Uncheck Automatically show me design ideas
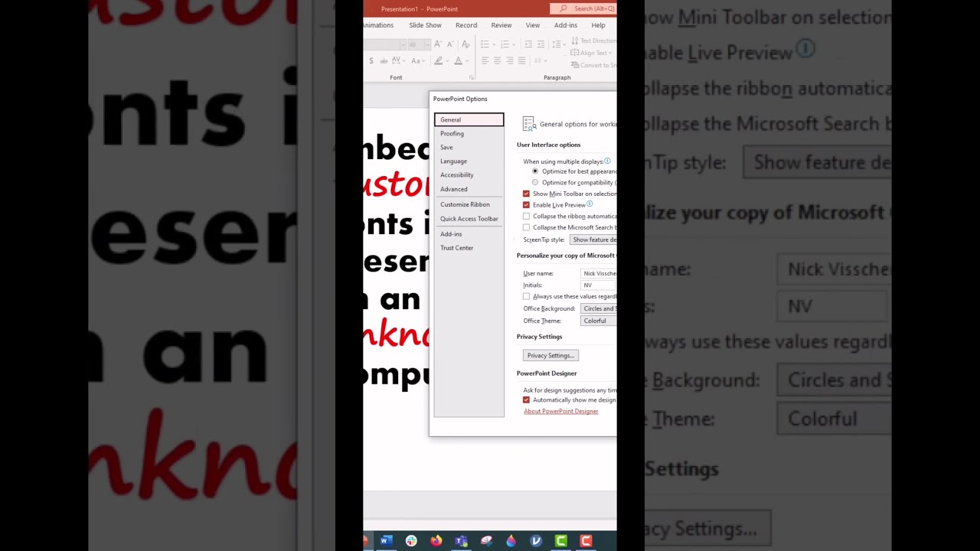This screenshot has width=980, height=551. tap(526, 399)
